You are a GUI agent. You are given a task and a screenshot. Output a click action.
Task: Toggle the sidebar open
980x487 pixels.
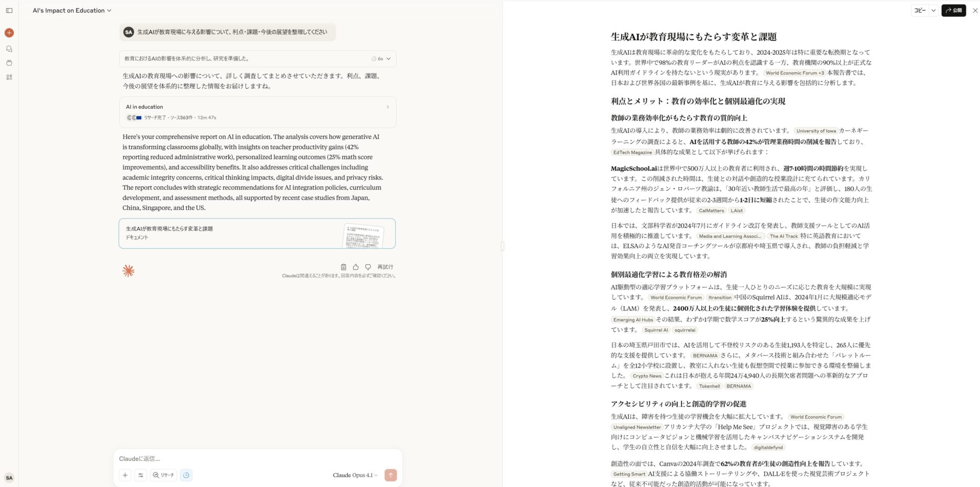pos(9,10)
